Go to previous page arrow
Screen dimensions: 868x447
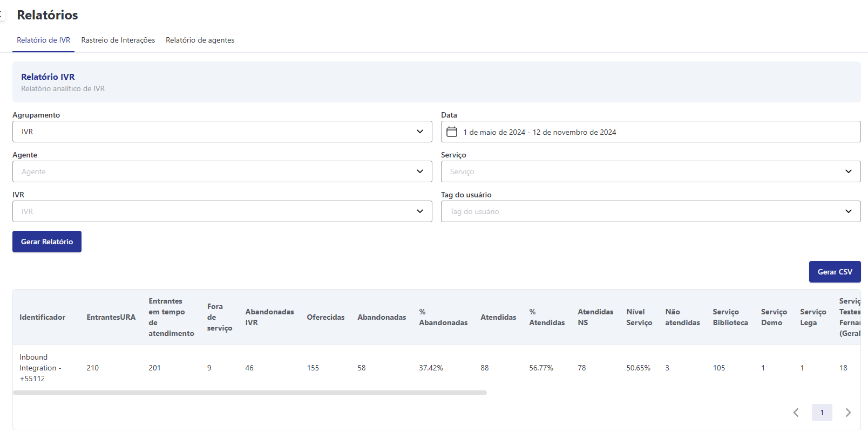click(x=796, y=412)
